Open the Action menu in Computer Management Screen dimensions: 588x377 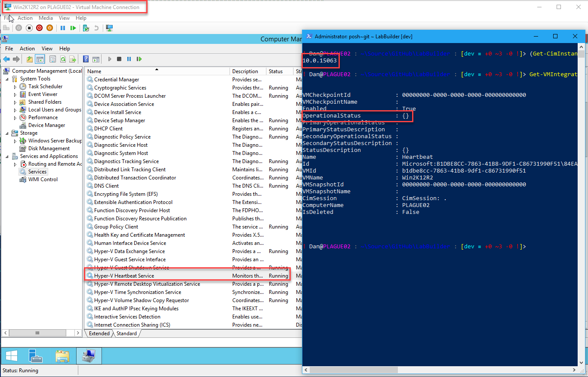coord(27,49)
